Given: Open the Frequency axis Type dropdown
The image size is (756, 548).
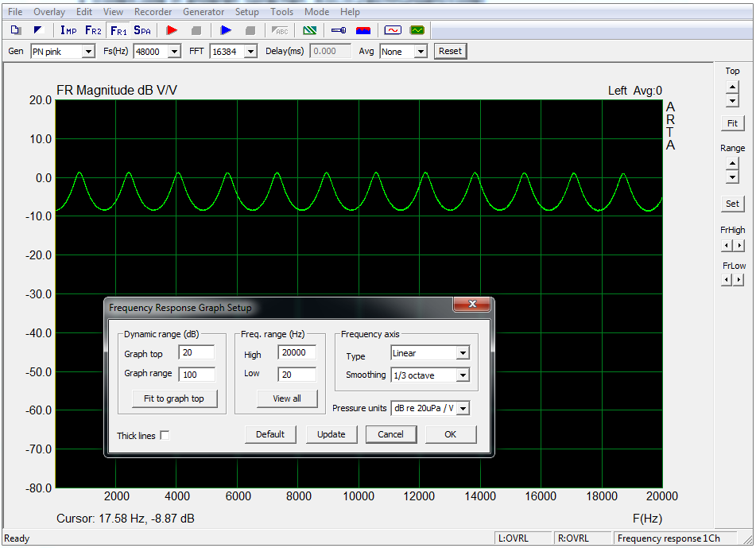Looking at the screenshot, I should pyautogui.click(x=463, y=353).
